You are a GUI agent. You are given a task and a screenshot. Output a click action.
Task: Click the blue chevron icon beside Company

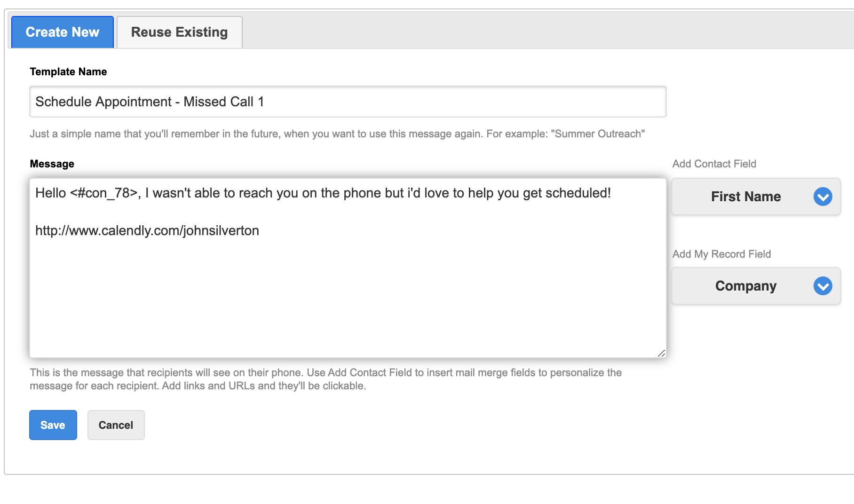(822, 286)
